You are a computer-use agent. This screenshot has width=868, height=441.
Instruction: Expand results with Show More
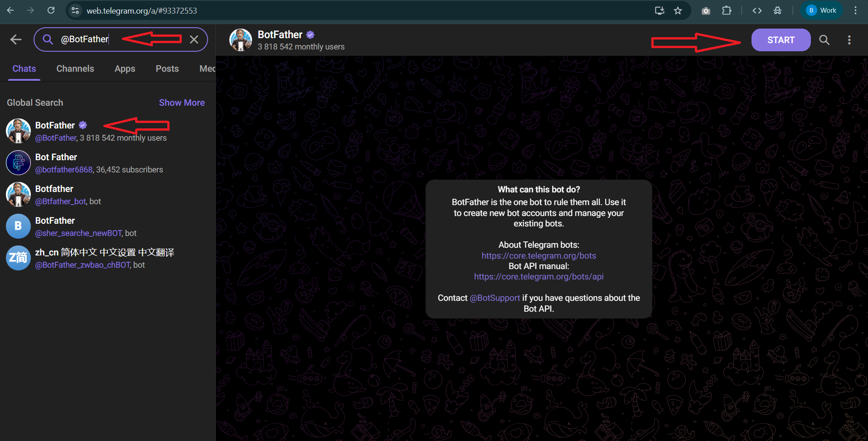(182, 103)
